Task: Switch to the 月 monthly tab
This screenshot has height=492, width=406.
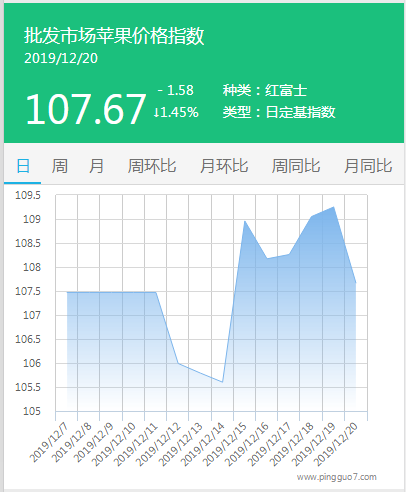Action: coord(96,166)
